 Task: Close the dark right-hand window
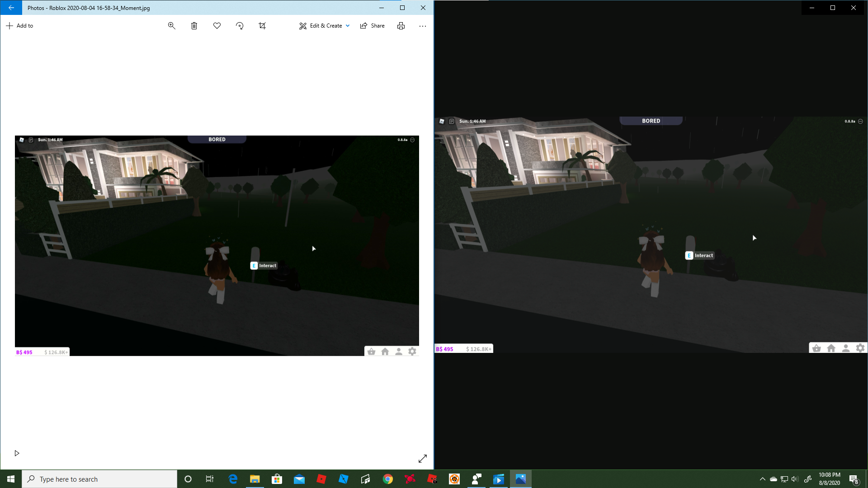pos(854,8)
